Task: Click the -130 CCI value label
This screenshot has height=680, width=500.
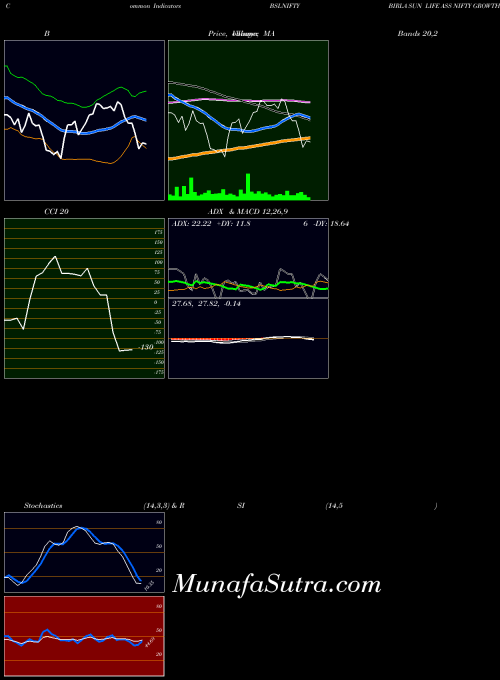Action: click(x=146, y=347)
